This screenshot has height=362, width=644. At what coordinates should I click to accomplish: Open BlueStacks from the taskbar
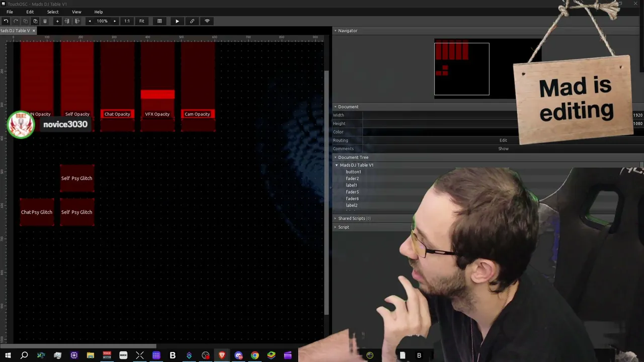coord(271,355)
